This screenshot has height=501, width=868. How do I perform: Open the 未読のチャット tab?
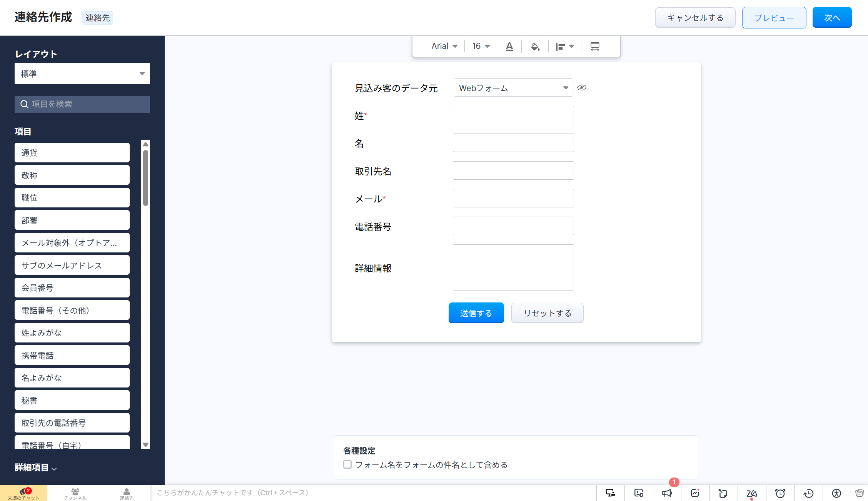[x=23, y=493]
